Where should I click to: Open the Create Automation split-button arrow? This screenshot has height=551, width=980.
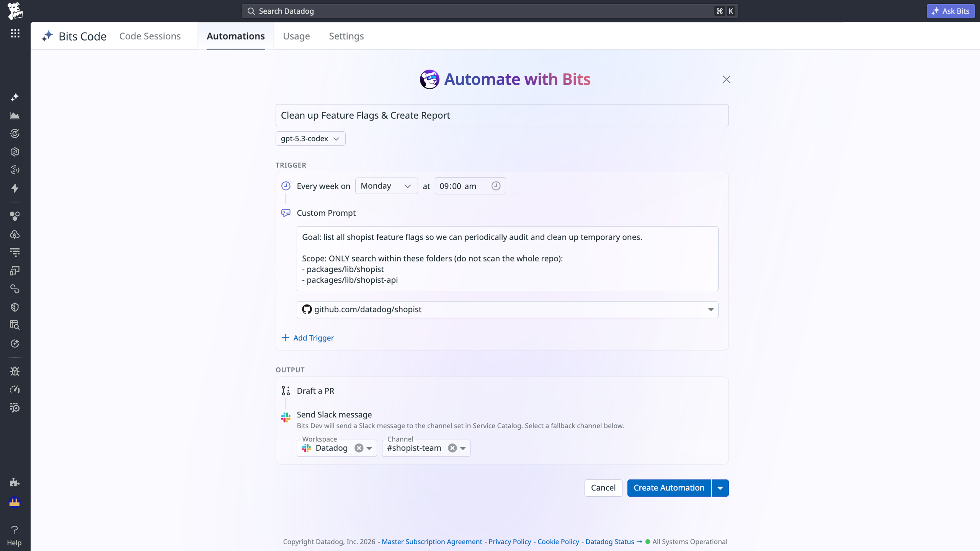pyautogui.click(x=720, y=488)
